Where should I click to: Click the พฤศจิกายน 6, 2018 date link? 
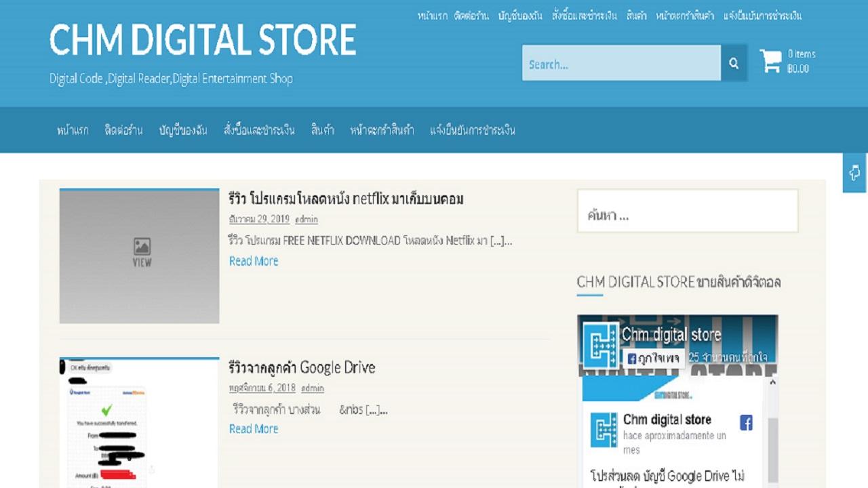(x=262, y=388)
